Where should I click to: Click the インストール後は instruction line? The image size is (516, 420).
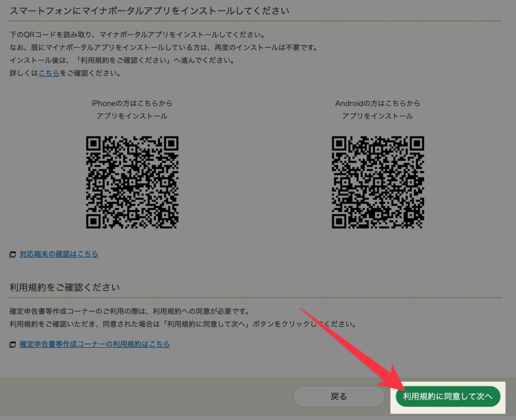tap(122, 60)
